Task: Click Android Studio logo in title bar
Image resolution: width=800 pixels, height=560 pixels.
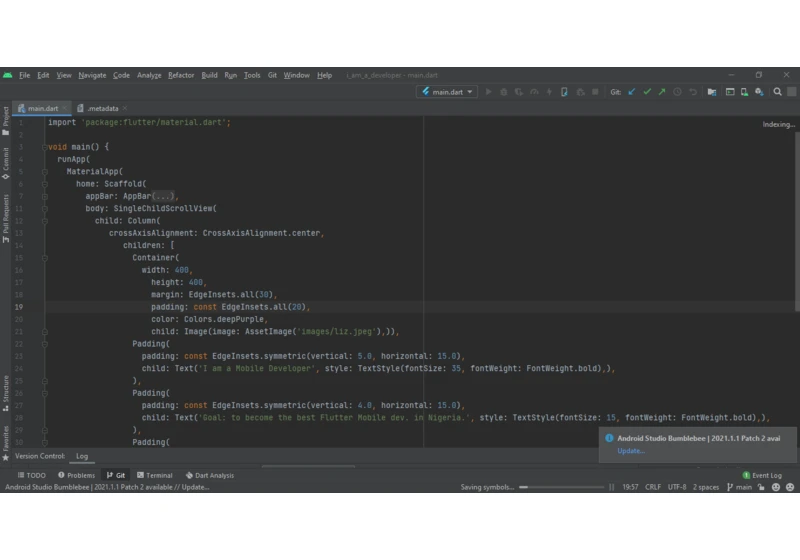Action: coord(8,75)
